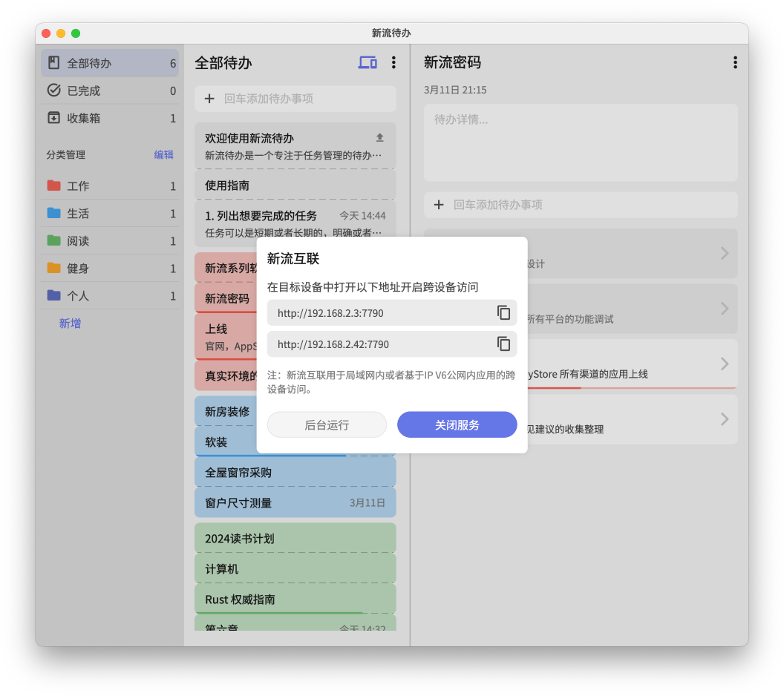Click the blue 生活 folder icon
Image resolution: width=784 pixels, height=696 pixels.
[53, 213]
